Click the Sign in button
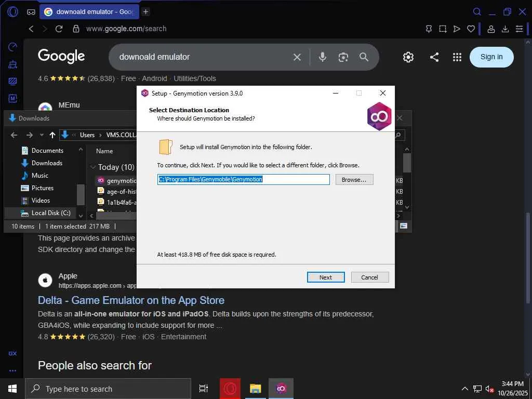The width and height of the screenshot is (532, 399). pyautogui.click(x=491, y=57)
